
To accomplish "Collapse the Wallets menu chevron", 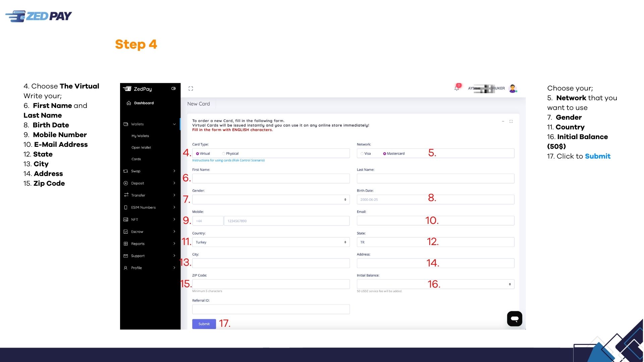I will [174, 124].
